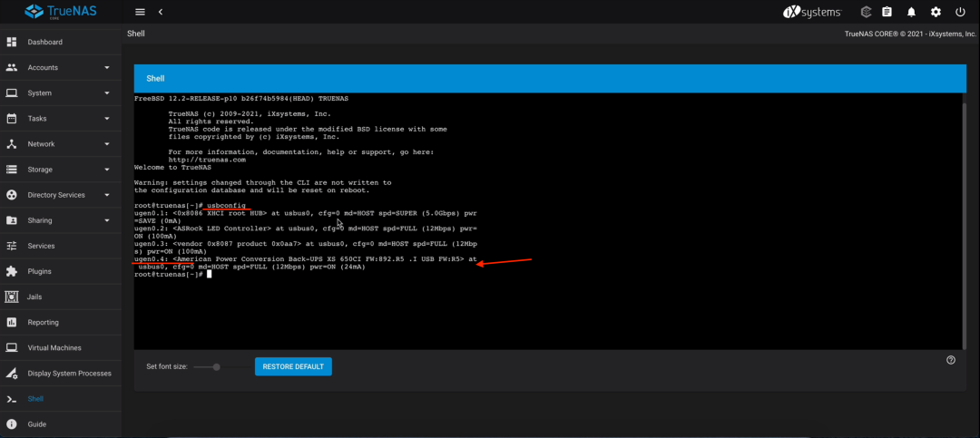This screenshot has height=438, width=980.
Task: Open the alerts bell icon
Action: click(911, 12)
